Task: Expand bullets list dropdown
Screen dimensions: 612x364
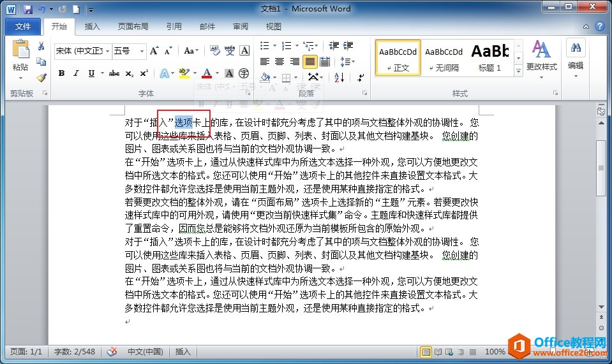Action: click(275, 46)
